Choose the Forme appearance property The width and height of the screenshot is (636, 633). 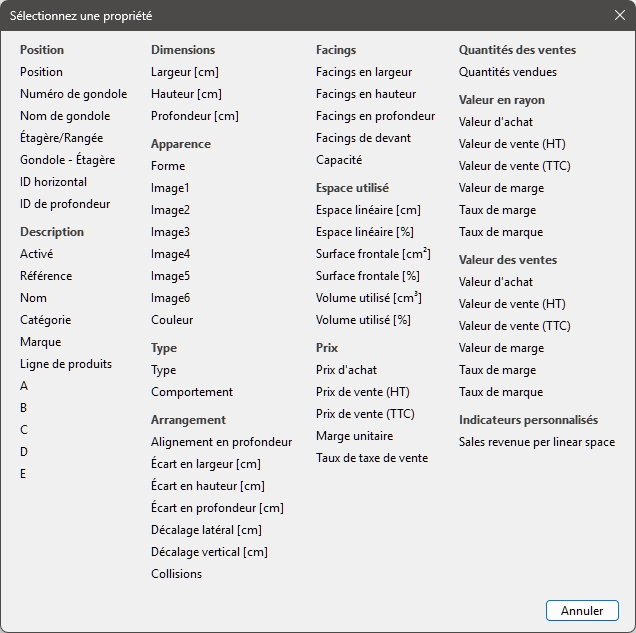click(x=168, y=166)
